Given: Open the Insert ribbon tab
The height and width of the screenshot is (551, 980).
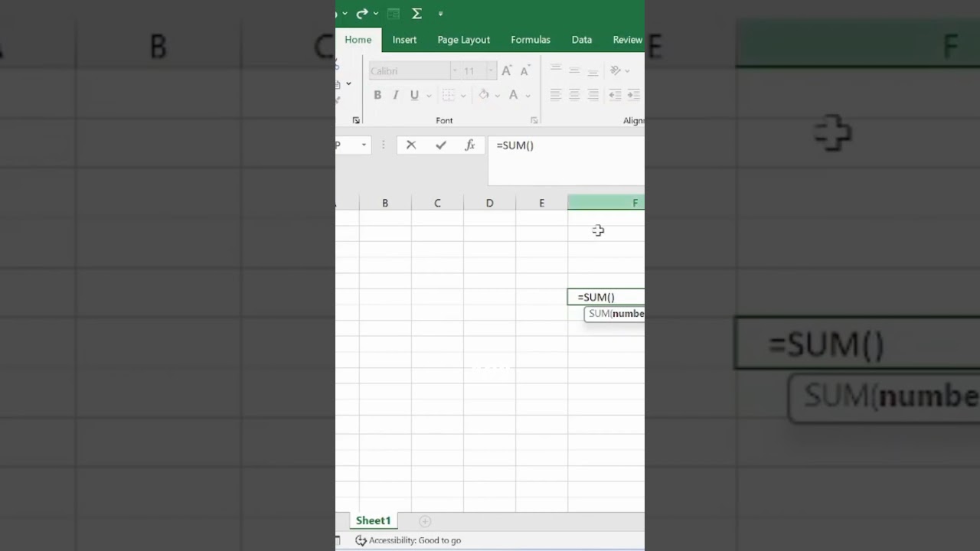Looking at the screenshot, I should click(404, 40).
